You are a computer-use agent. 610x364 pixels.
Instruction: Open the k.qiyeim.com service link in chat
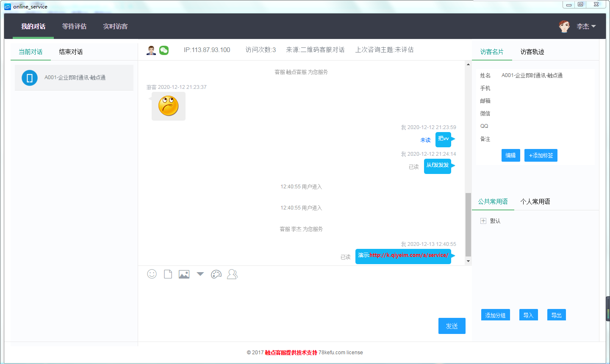[x=409, y=255]
